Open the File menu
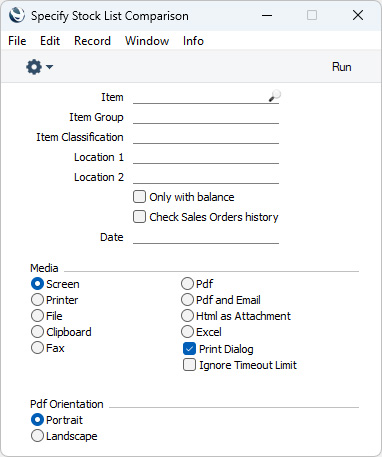 [x=17, y=41]
